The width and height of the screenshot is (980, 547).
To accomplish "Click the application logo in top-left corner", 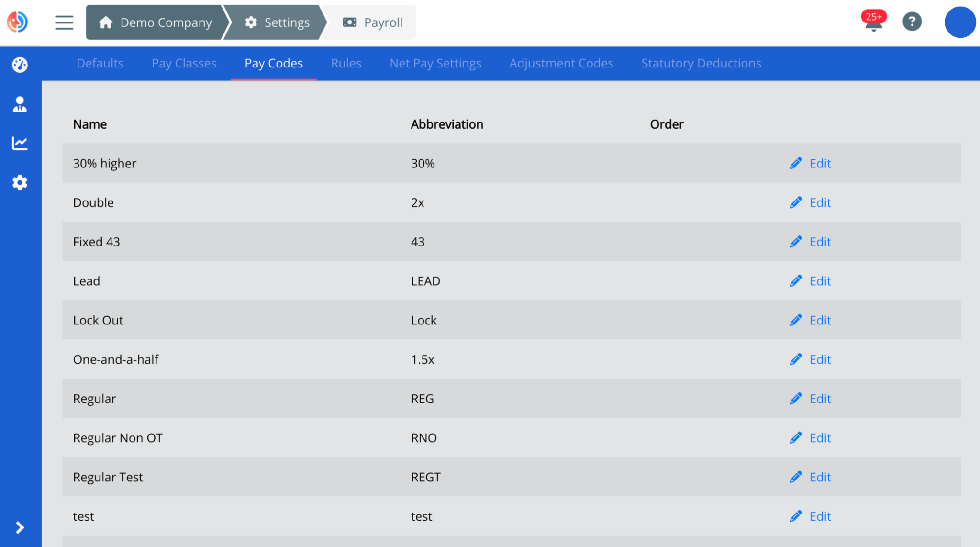I will tap(17, 22).
